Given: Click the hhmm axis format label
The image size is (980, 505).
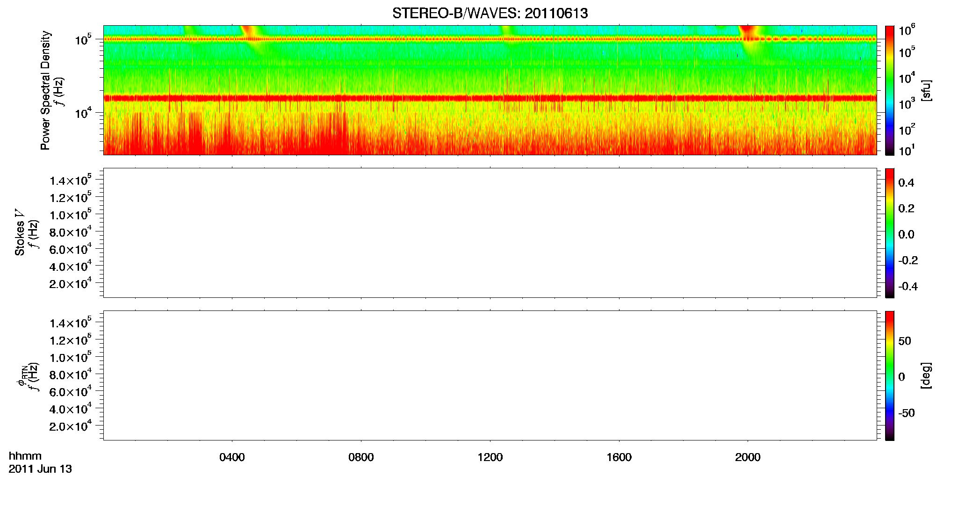Looking at the screenshot, I should tap(25, 456).
